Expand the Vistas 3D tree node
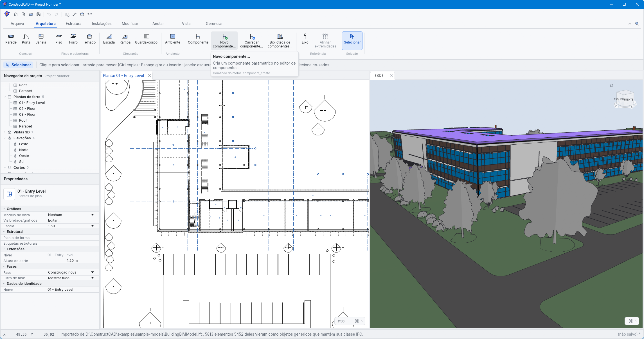644x339 pixels. click(5, 132)
